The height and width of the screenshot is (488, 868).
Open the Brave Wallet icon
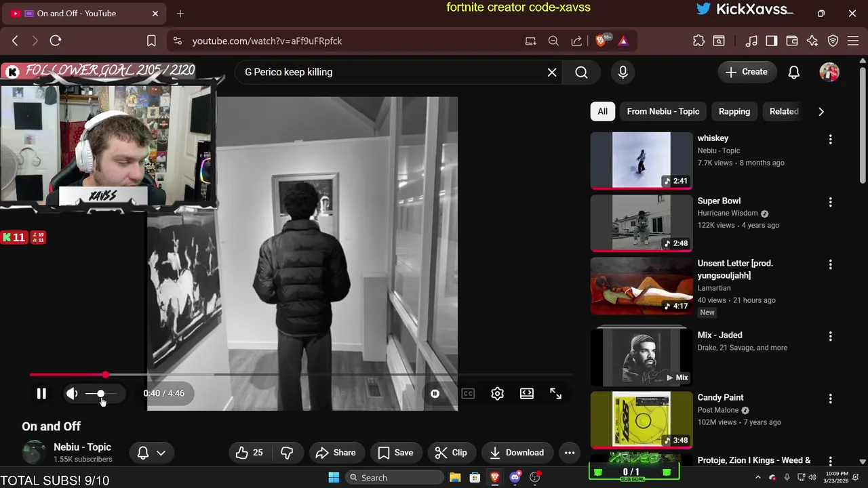tap(792, 41)
